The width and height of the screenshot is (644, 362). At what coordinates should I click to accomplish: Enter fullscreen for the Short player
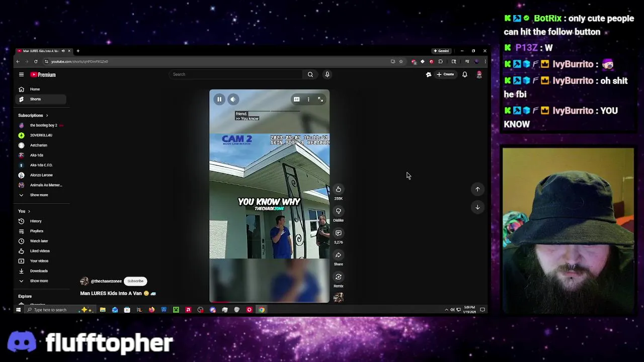coord(320,100)
